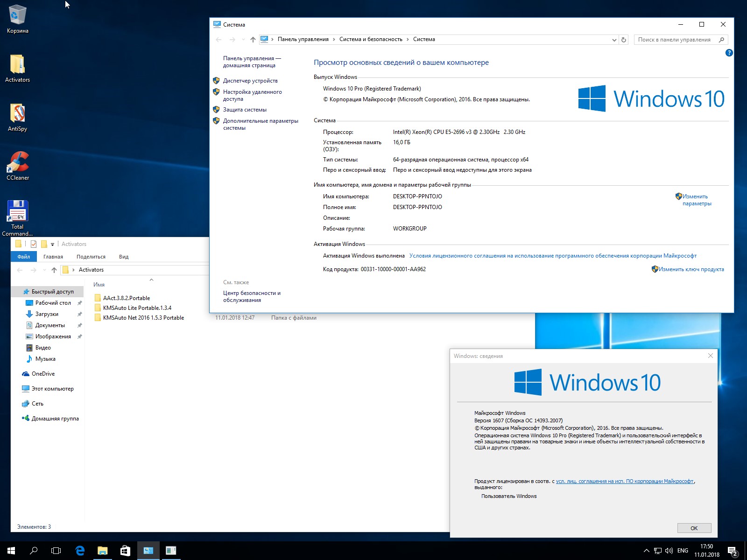Switch to the Вид ribbon tab
This screenshot has width=747, height=560.
(123, 257)
